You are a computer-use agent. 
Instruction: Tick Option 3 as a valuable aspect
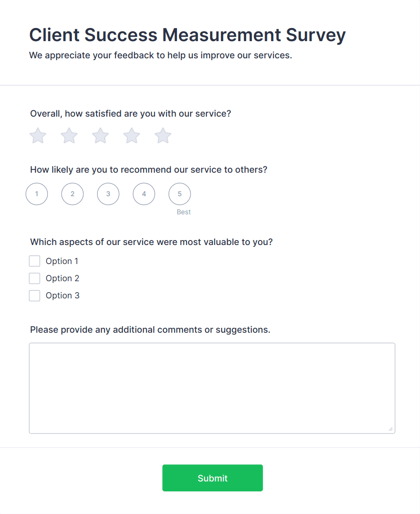pos(34,295)
